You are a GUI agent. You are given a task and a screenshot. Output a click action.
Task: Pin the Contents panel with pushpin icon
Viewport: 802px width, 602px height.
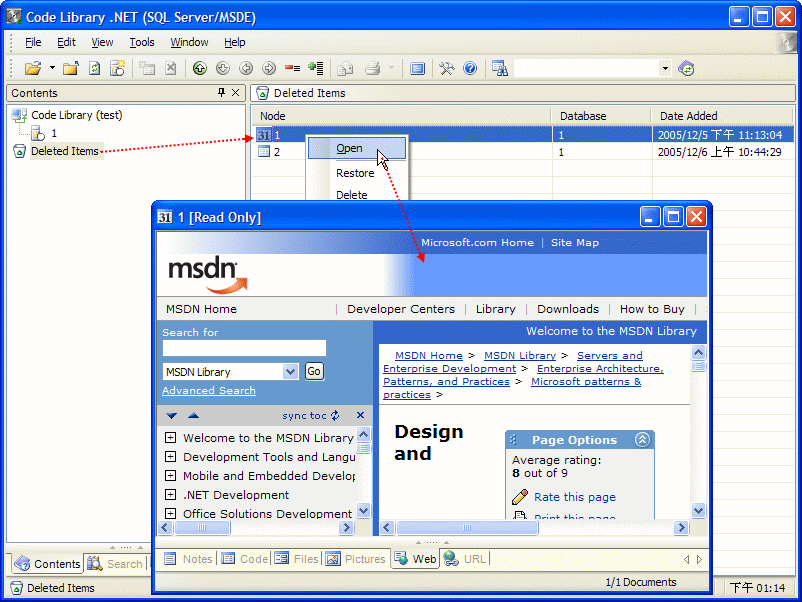[221, 93]
